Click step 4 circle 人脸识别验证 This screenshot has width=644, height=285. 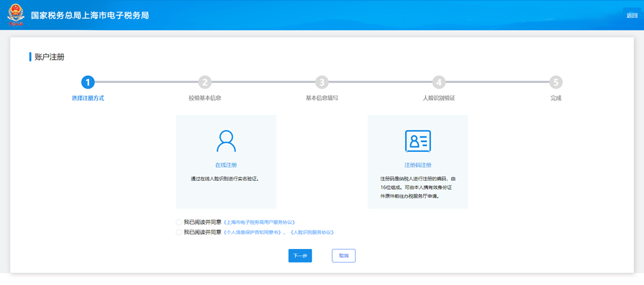pyautogui.click(x=439, y=82)
